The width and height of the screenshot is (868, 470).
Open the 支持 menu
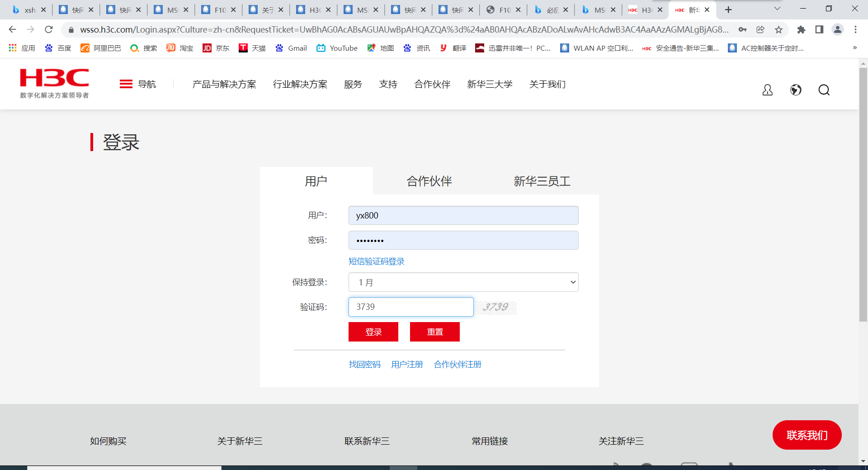click(x=388, y=84)
